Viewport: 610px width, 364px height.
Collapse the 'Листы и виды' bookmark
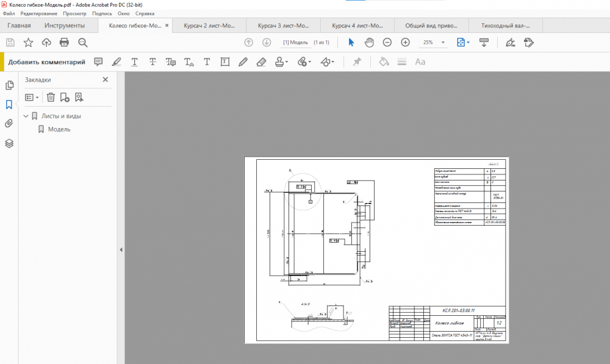(x=26, y=116)
